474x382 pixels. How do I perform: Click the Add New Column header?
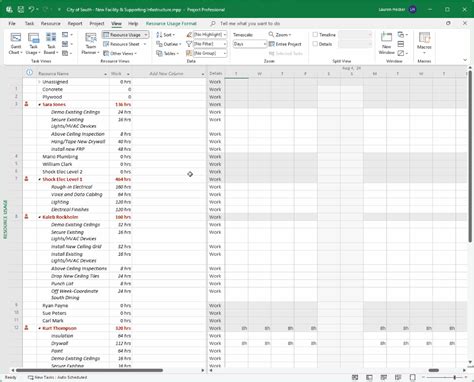[169, 73]
